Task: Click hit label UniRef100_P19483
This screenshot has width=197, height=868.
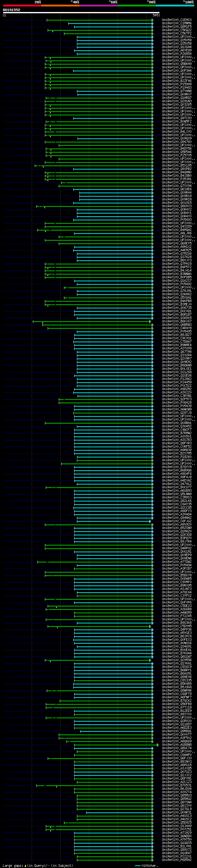Action: [x=176, y=88]
